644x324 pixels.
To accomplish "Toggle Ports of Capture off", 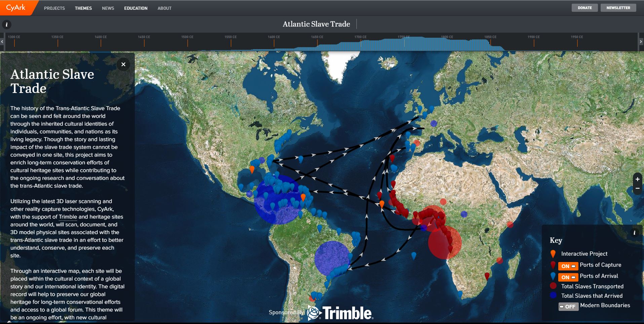I will (568, 266).
